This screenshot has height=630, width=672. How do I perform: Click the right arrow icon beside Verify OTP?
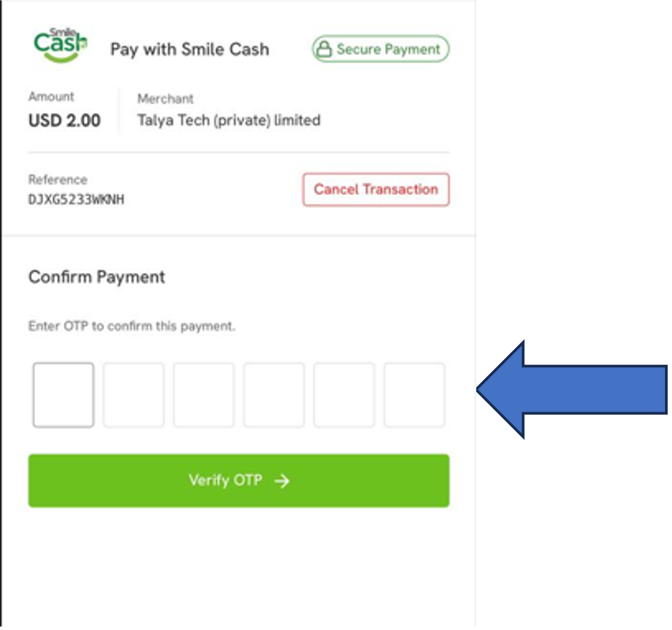(282, 481)
